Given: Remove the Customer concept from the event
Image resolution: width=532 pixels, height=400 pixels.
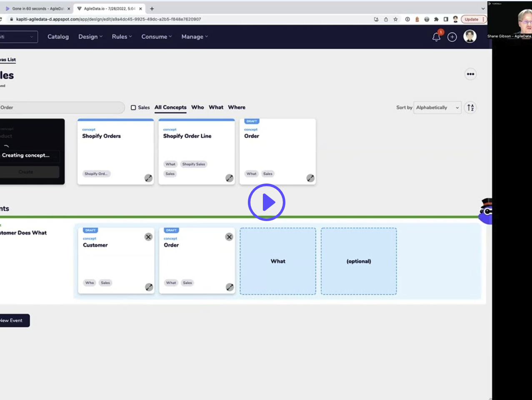Looking at the screenshot, I should [149, 237].
